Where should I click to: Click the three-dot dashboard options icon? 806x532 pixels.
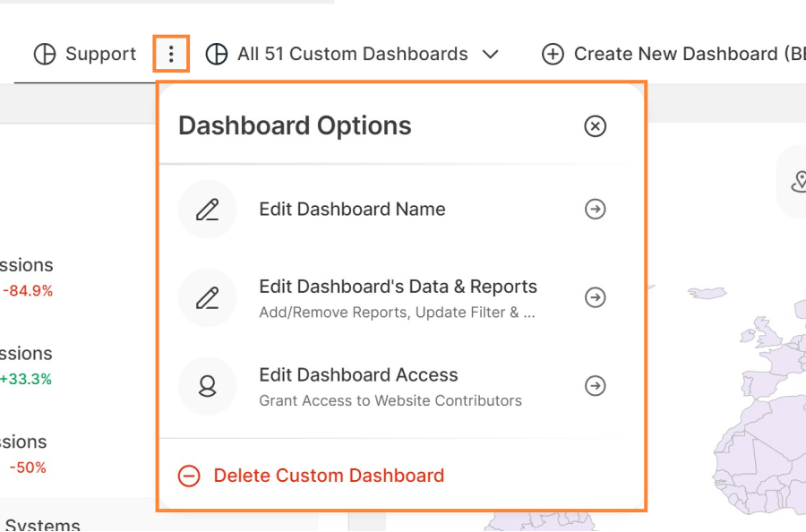pos(171,55)
